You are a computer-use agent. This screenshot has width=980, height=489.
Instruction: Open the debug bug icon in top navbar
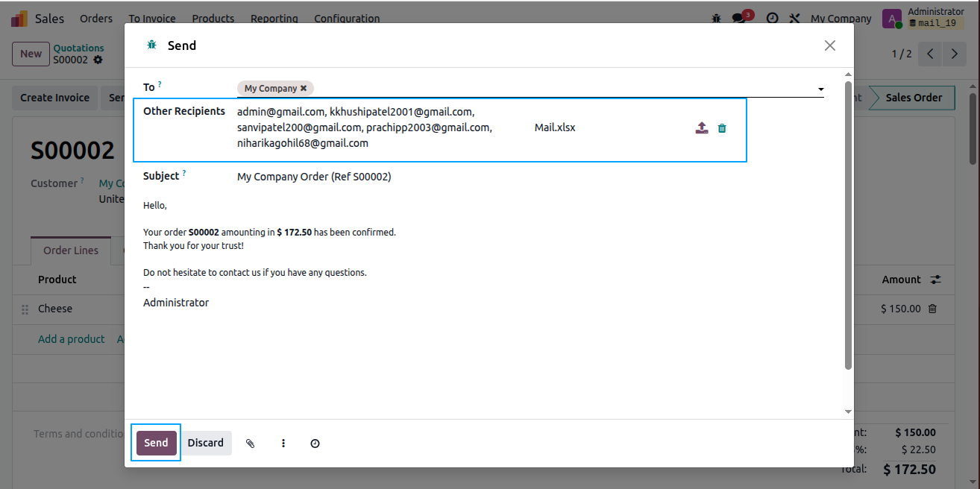(x=717, y=19)
